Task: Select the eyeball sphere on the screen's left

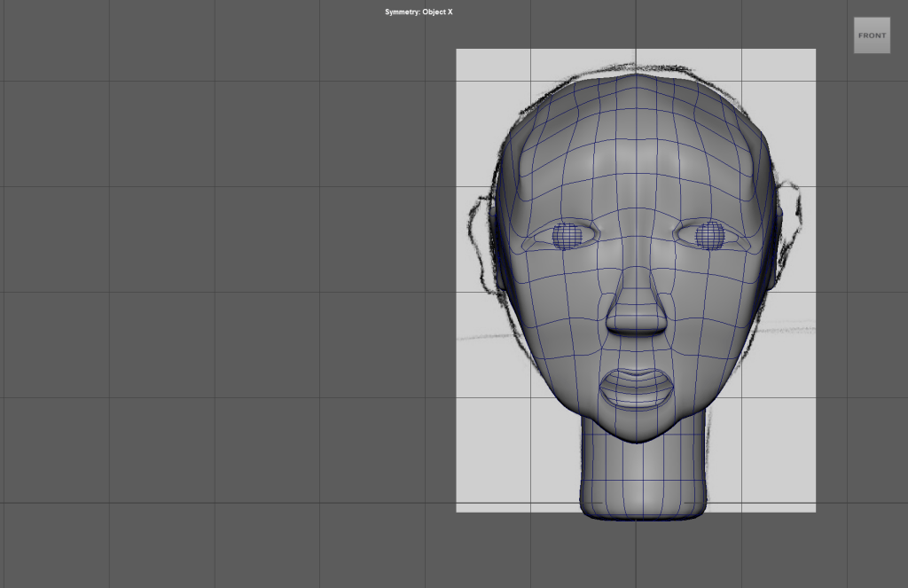Action: [567, 235]
